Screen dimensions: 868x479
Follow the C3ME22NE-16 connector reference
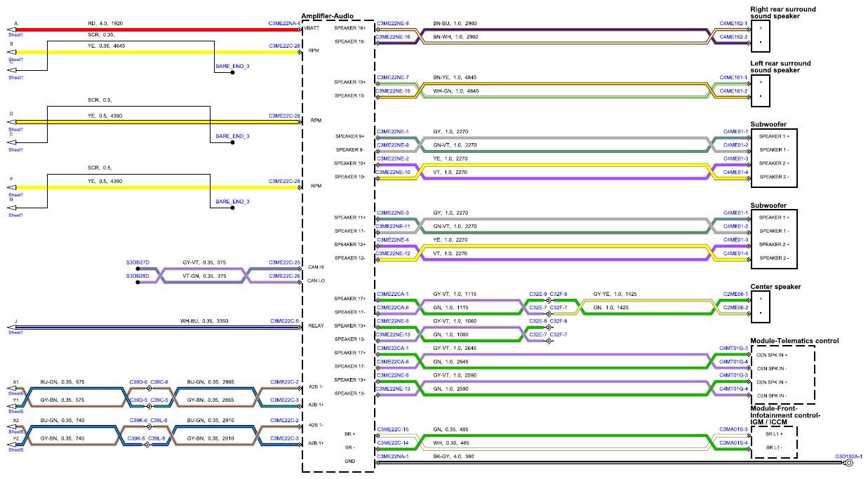tap(394, 36)
